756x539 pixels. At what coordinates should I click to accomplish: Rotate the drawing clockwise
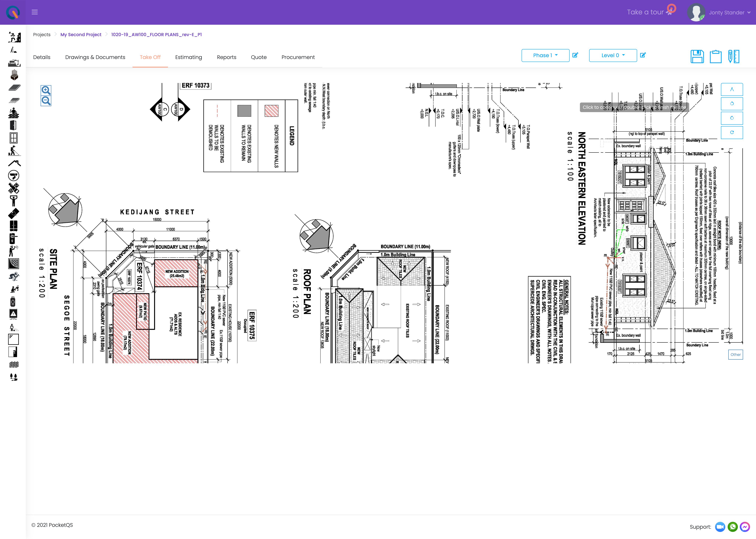tap(732, 118)
